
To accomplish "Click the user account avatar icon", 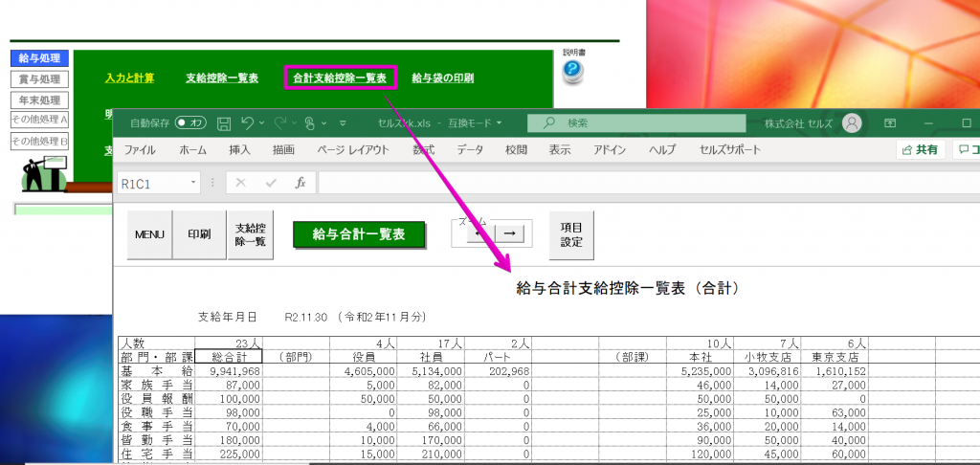I will pyautogui.click(x=852, y=123).
